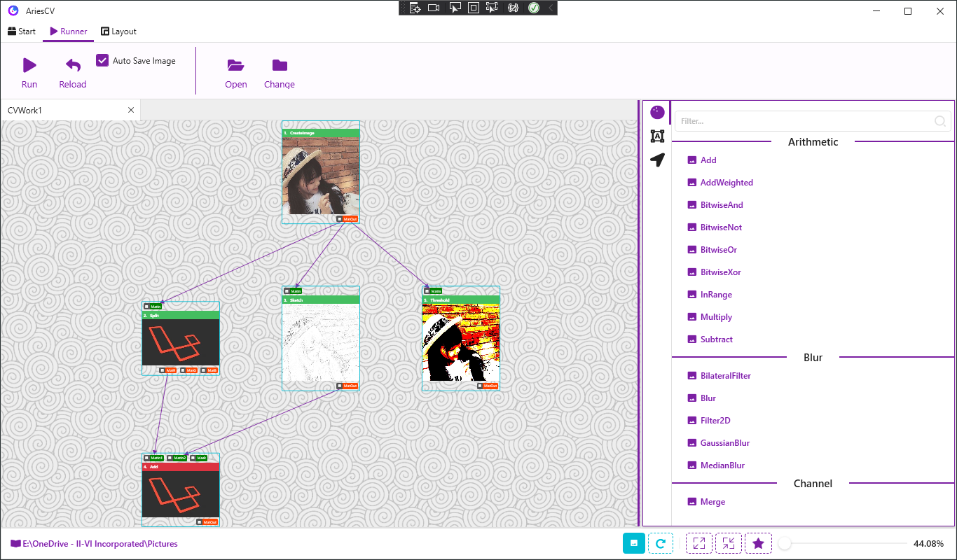This screenshot has height=560, width=957.
Task: Click the cyan refresh button in status bar
Action: [x=661, y=543]
